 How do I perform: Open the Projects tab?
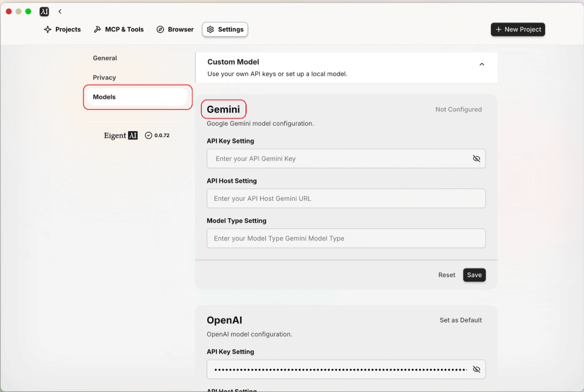coord(62,30)
